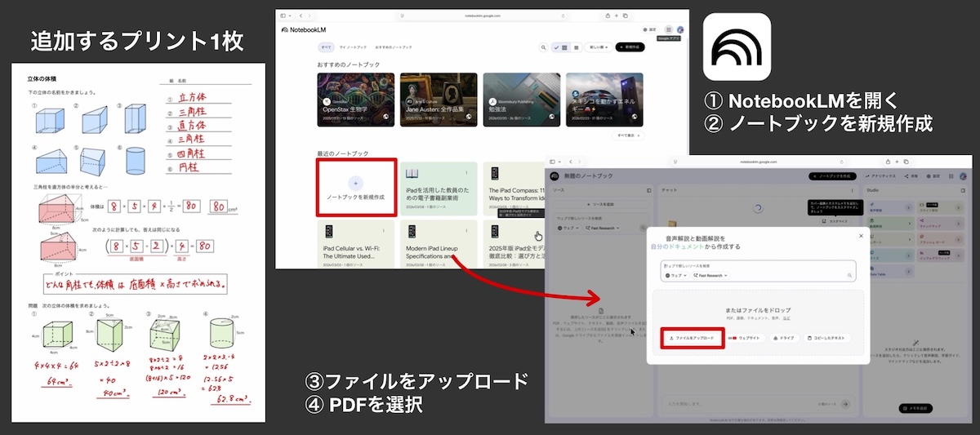
Task: Open the Google apps grid on home page
Action: point(668,29)
